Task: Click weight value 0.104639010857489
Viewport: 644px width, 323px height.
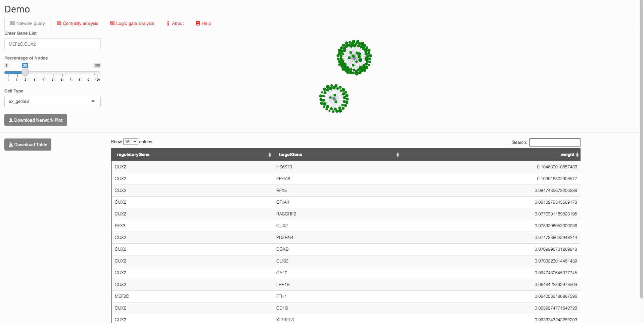Action: point(557,167)
